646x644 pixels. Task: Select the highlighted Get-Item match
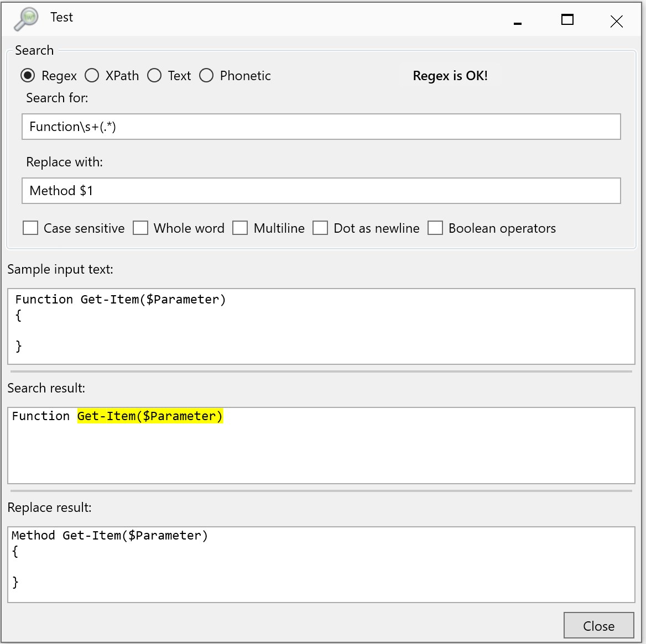coord(149,416)
